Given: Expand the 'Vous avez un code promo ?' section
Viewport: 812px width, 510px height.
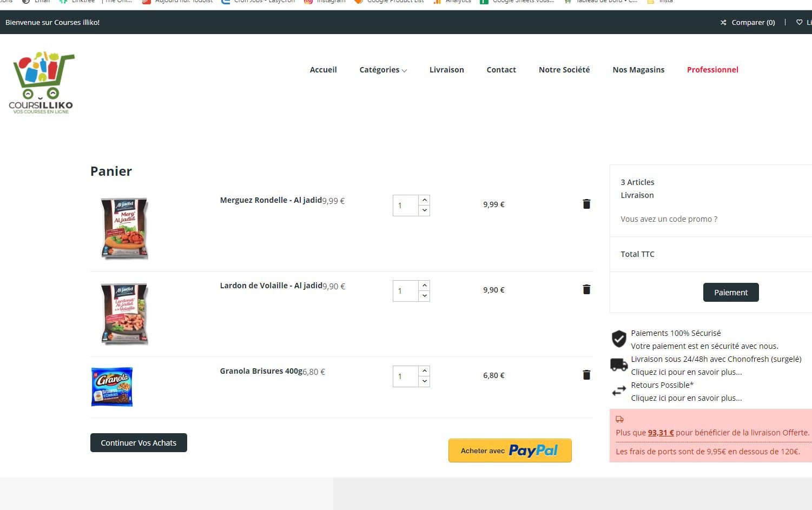Looking at the screenshot, I should [669, 219].
